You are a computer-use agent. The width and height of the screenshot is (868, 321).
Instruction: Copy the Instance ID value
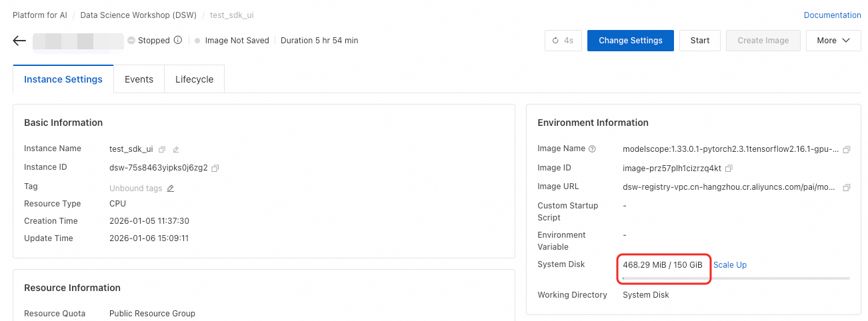click(215, 168)
